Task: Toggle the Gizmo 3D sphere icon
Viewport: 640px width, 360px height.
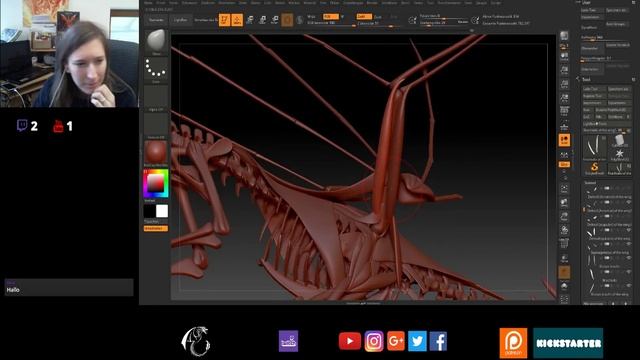Action: point(287,20)
